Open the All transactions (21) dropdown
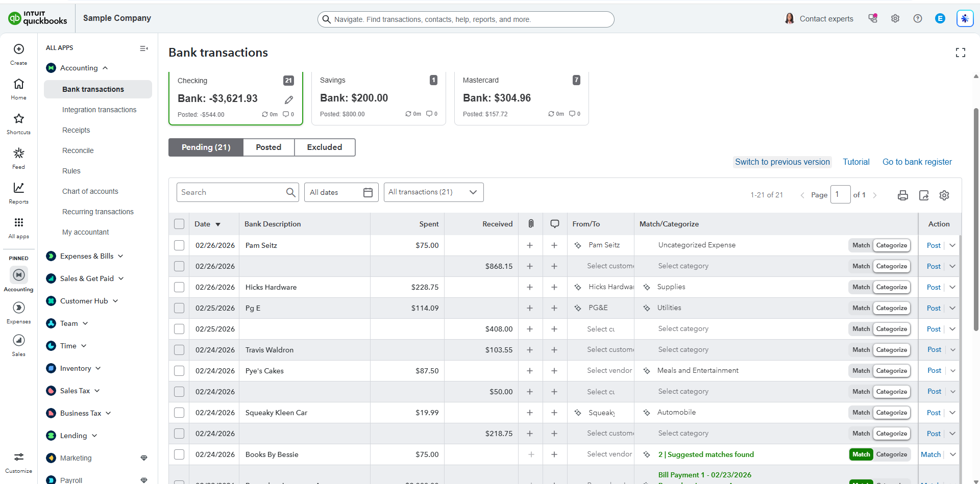Viewport: 980px width, 484px height. point(433,192)
